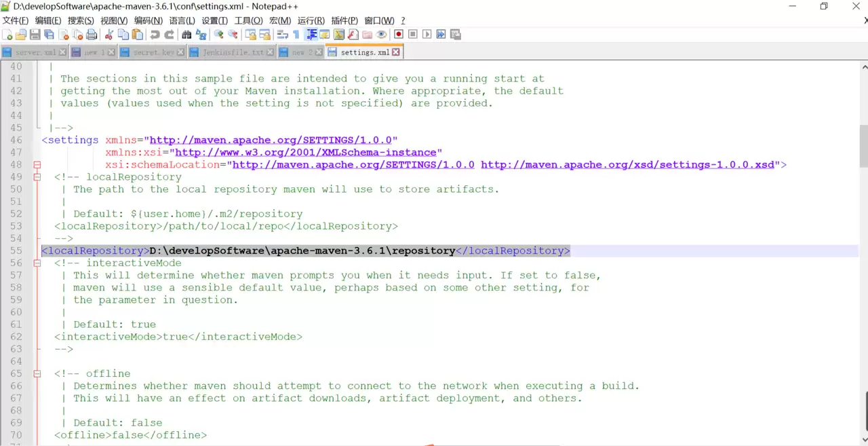This screenshot has height=446, width=868.
Task: Toggle synchronized horizontal scrolling
Action: coord(265,35)
